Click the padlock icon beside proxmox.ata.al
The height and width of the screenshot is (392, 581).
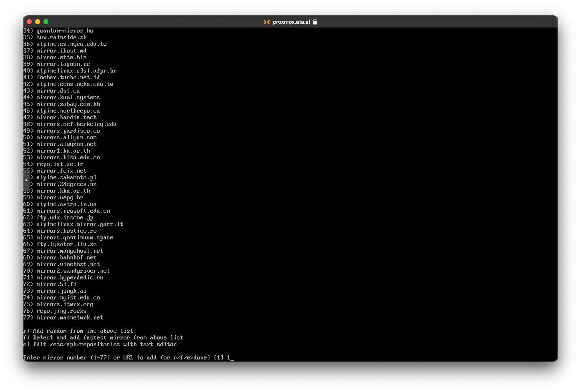click(315, 22)
